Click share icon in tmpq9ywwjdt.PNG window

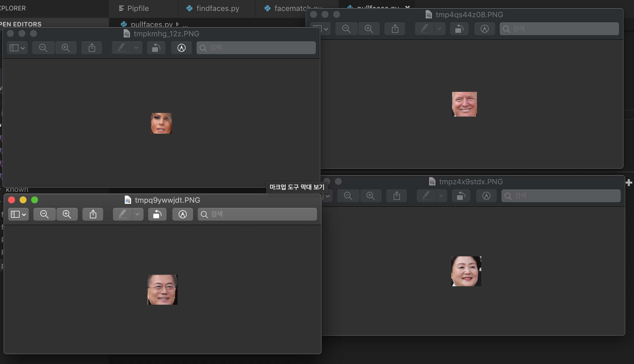[x=93, y=214]
